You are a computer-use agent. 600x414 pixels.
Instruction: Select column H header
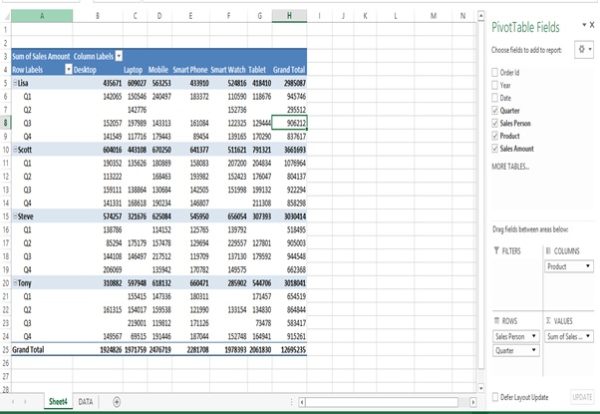pyautogui.click(x=289, y=17)
